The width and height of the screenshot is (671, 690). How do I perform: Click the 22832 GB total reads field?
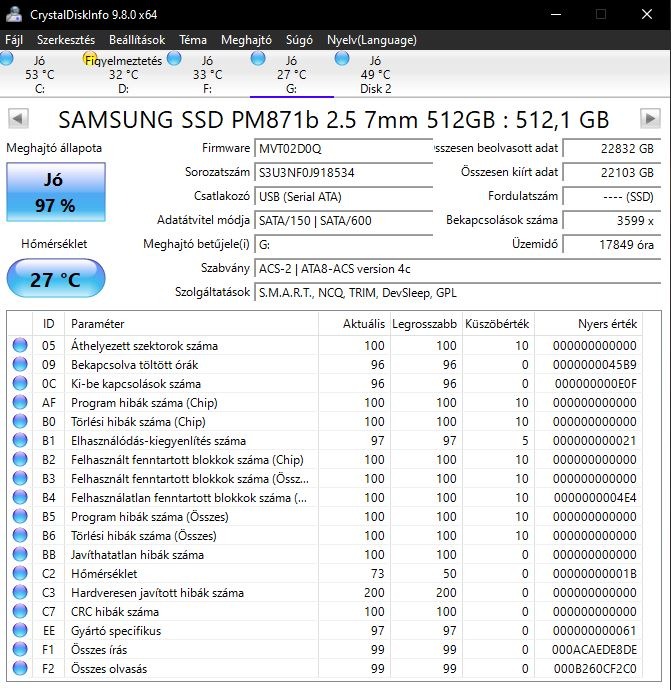tap(612, 148)
